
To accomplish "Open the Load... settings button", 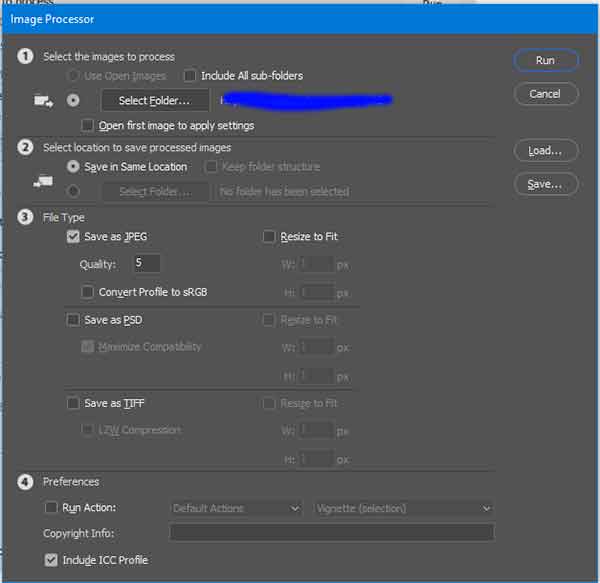I will [x=546, y=150].
